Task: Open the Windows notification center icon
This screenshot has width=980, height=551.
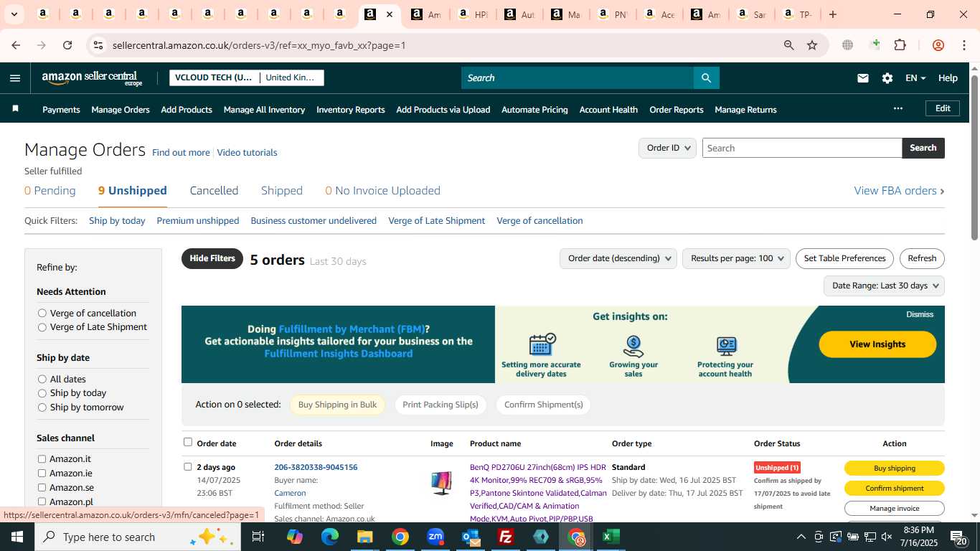Action: coord(958,537)
